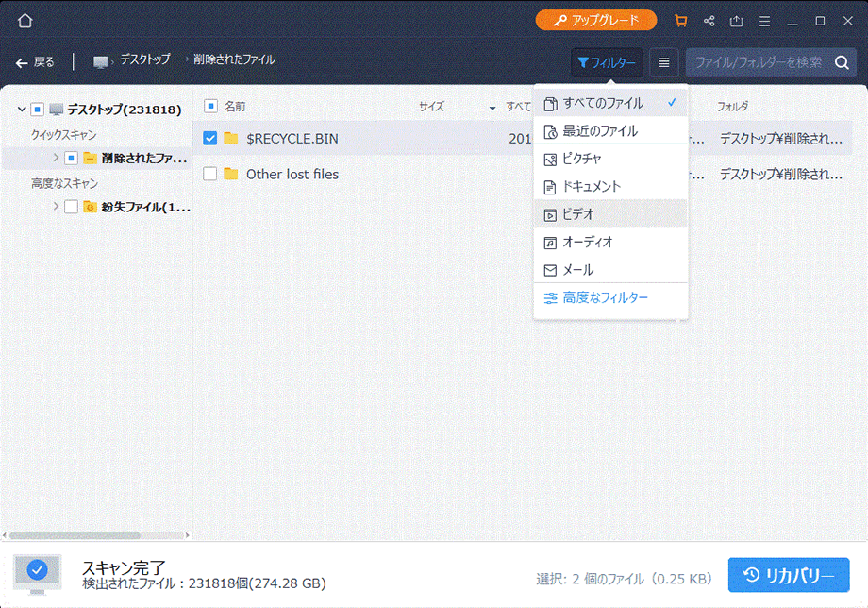The image size is (868, 608).
Task: Choose ピクチャ from filter menu
Action: (610, 159)
